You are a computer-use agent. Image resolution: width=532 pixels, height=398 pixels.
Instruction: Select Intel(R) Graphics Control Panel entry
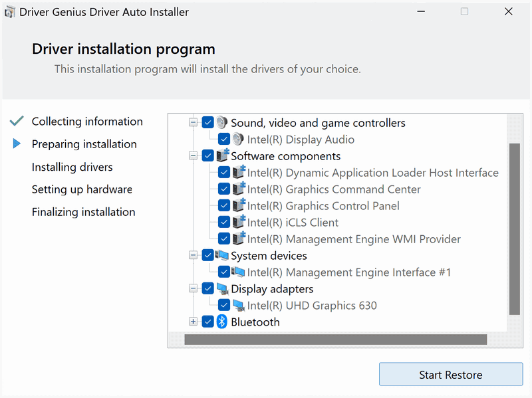point(323,206)
